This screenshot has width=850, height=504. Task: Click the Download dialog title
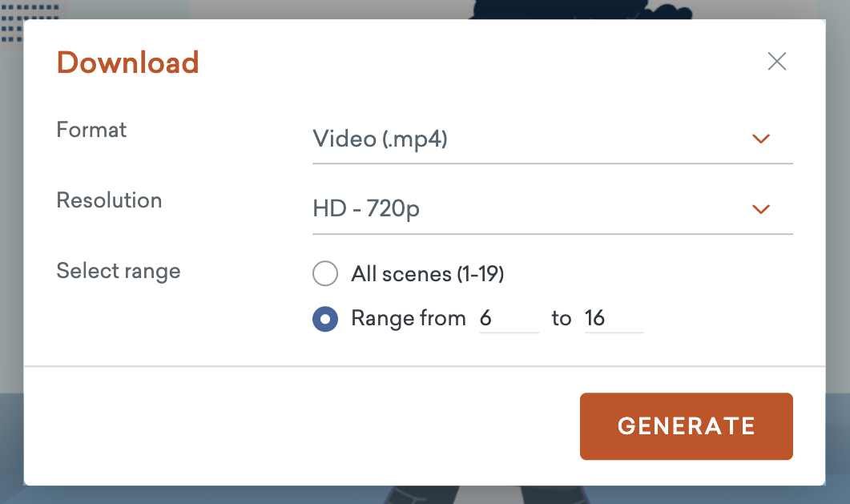[x=128, y=62]
